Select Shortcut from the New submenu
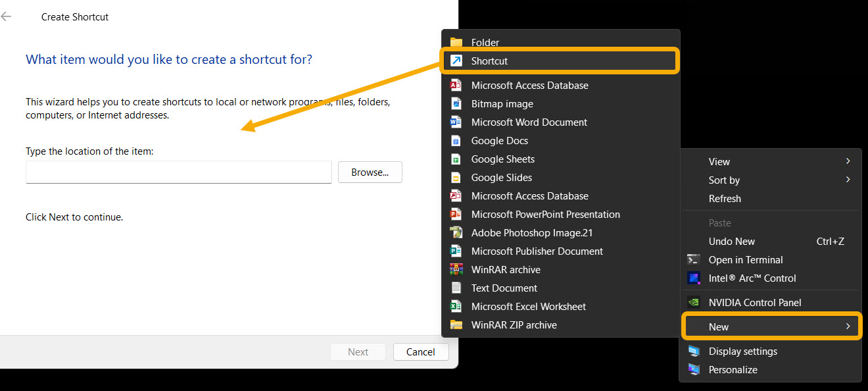The width and height of the screenshot is (868, 391). [490, 61]
